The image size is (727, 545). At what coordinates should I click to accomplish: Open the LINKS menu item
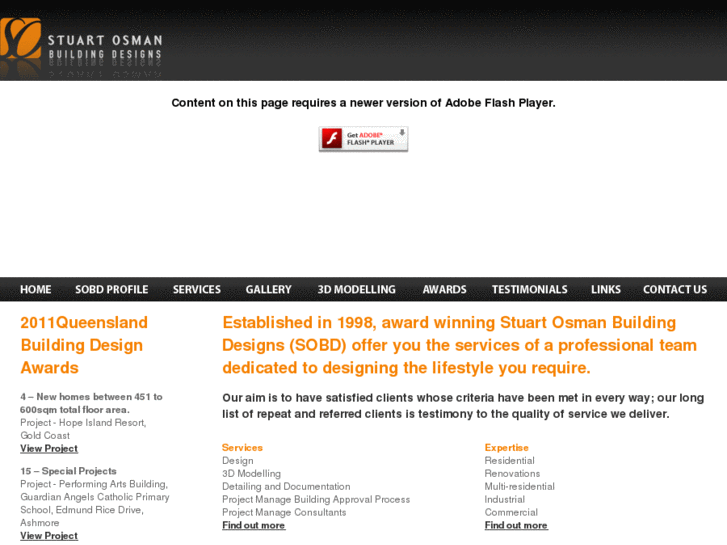[606, 289]
